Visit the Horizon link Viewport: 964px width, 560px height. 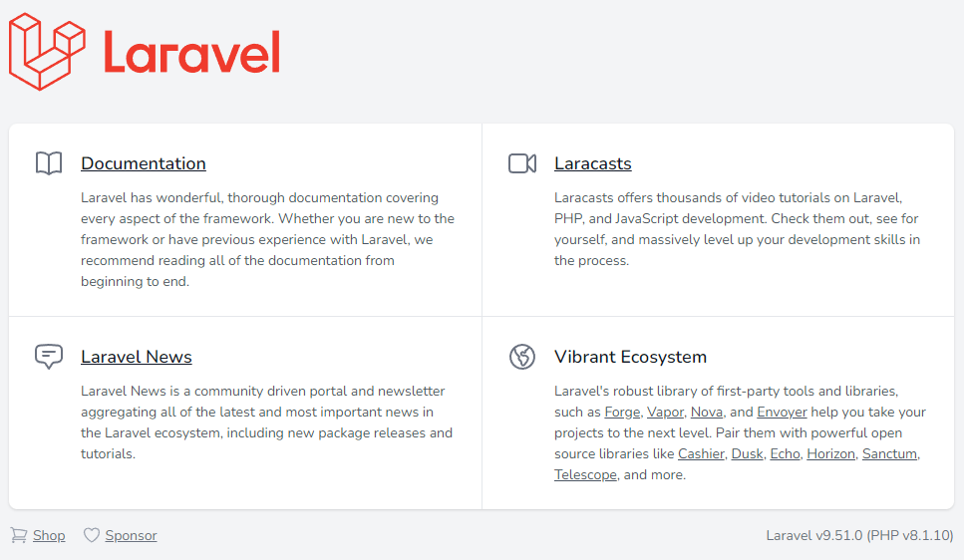[x=830, y=453]
